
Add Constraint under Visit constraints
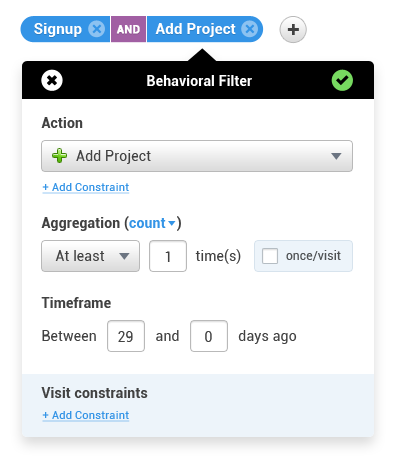tap(86, 415)
